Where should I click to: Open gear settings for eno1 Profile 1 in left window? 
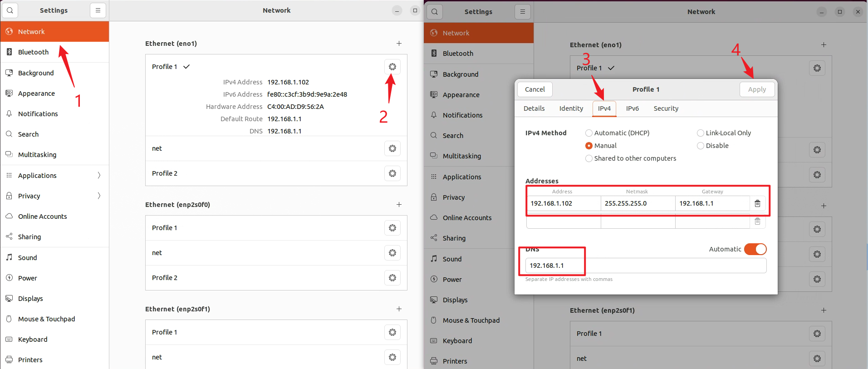392,67
